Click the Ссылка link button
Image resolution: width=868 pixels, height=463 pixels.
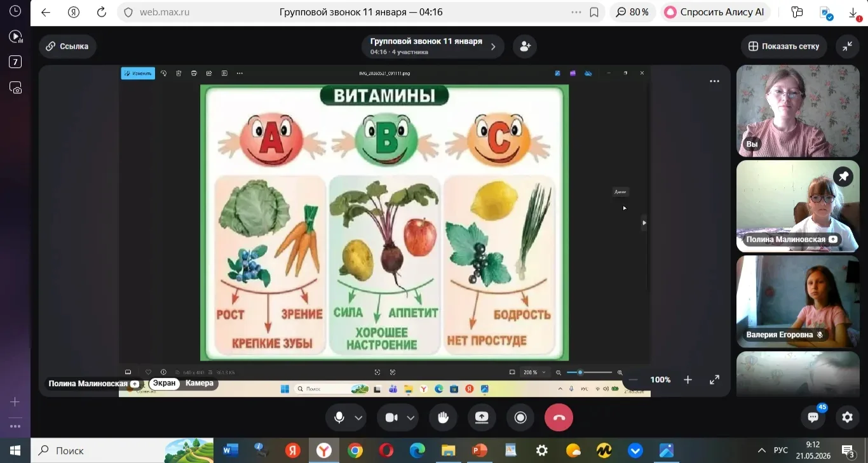pyautogui.click(x=68, y=46)
